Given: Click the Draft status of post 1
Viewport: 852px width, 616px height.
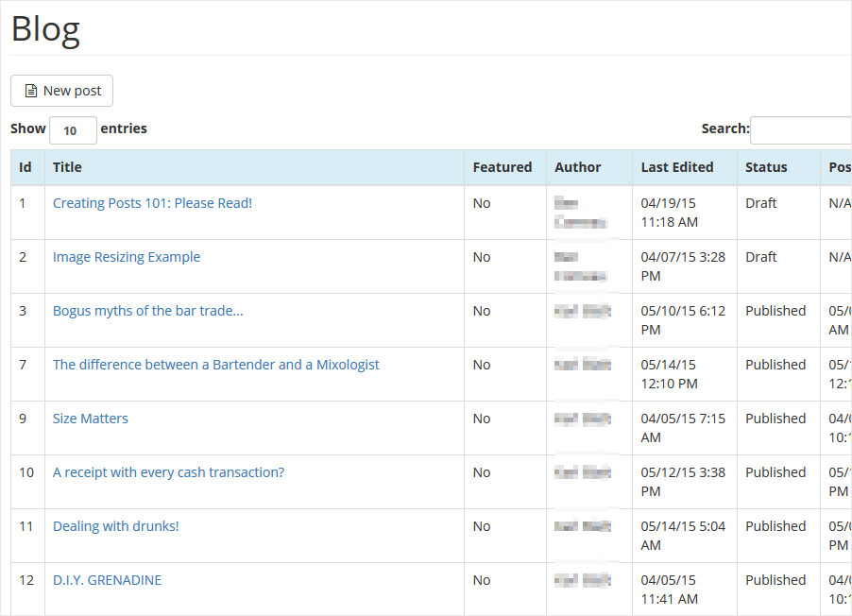Looking at the screenshot, I should (760, 203).
